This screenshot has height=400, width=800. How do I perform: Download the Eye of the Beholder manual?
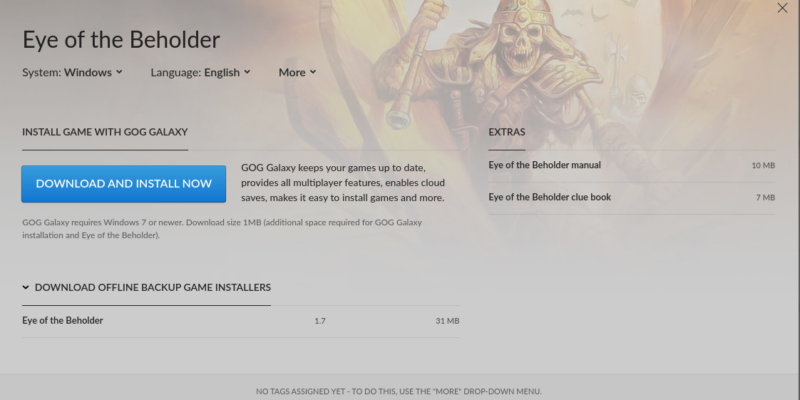pyautogui.click(x=632, y=165)
